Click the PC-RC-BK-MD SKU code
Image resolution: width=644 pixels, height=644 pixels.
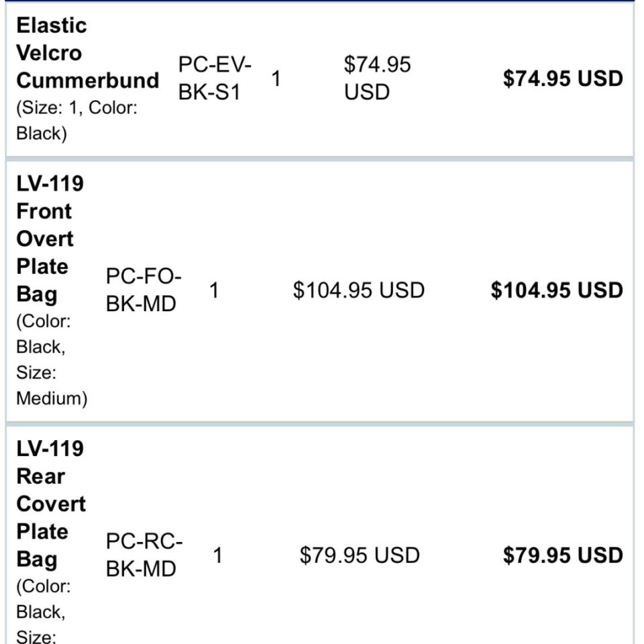point(144,555)
